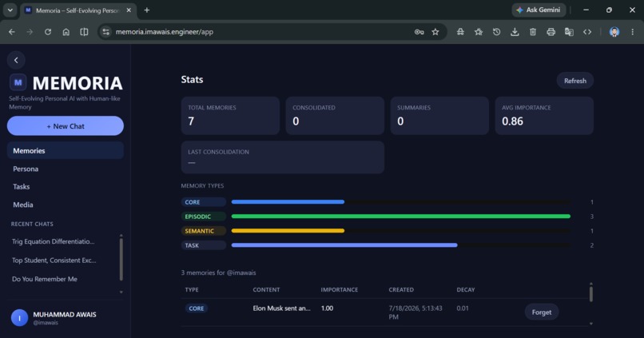Image resolution: width=644 pixels, height=338 pixels.
Task: Open the browser home page
Action: (66, 32)
